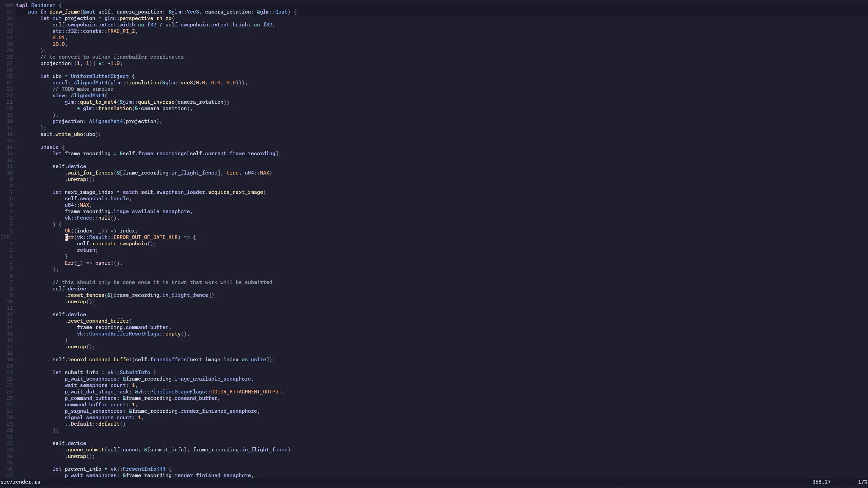This screenshot has width=868, height=488.
Task: Click the PresentInfoKHR declaration
Action: [145, 469]
